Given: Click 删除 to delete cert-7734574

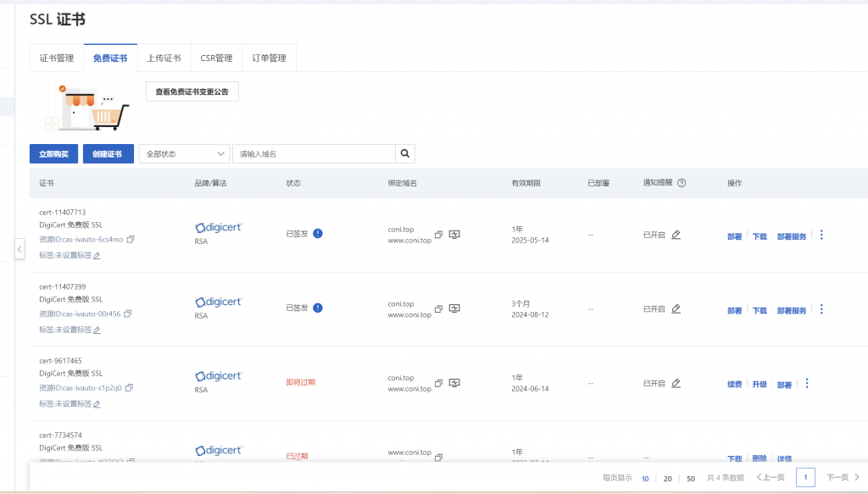Looking at the screenshot, I should [x=759, y=458].
